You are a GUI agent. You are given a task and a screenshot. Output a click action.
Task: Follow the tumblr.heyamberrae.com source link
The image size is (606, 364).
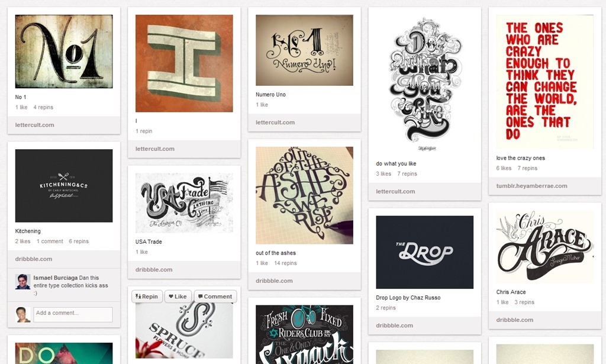(531, 186)
